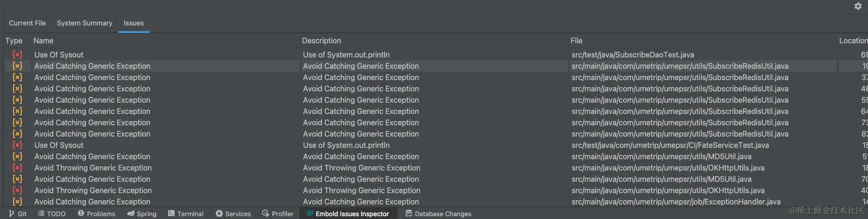Select the Issues tab
868x219 pixels.
click(134, 23)
